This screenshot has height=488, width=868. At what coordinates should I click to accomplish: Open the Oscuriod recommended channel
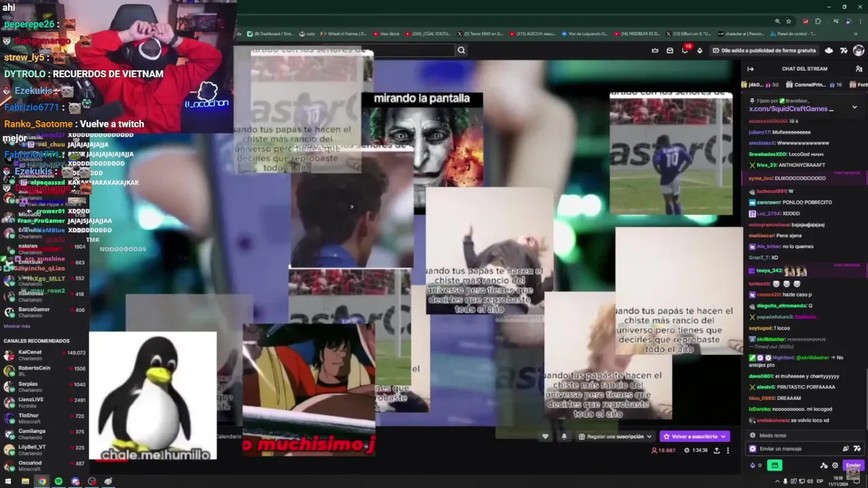pyautogui.click(x=44, y=466)
